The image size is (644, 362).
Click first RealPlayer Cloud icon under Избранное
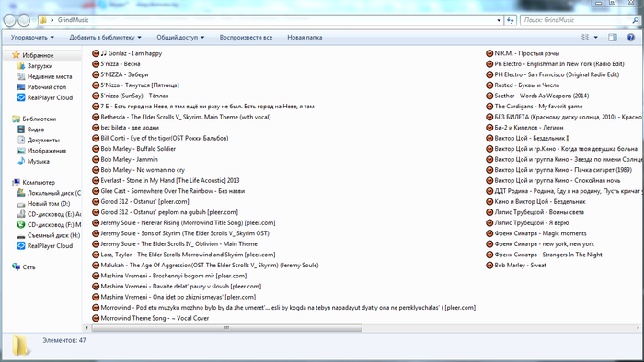pos(21,97)
